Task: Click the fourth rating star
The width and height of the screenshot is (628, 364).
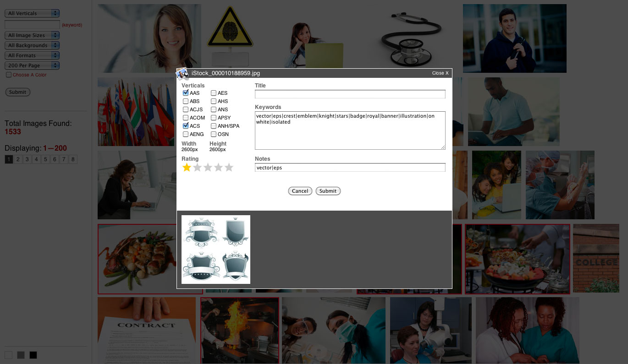Action: point(219,168)
